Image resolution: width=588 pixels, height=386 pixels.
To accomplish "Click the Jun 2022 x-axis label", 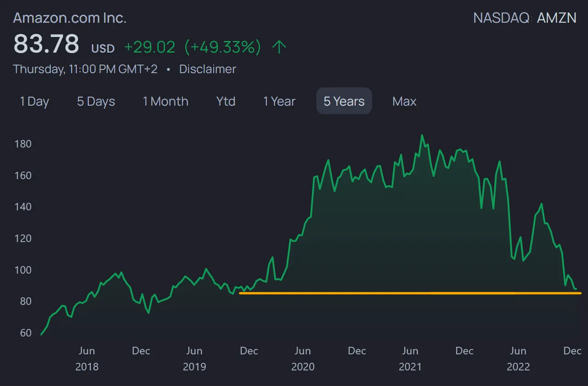I will [x=518, y=358].
